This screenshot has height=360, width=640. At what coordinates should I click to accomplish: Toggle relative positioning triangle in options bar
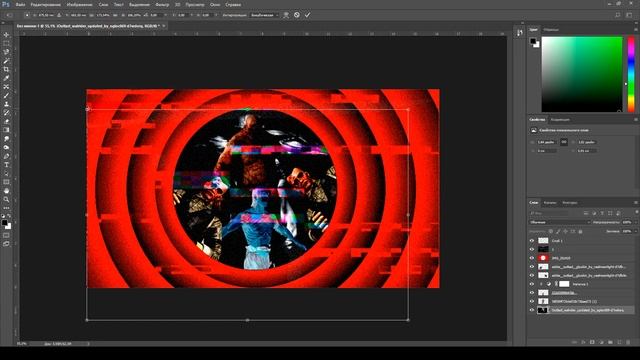59,15
